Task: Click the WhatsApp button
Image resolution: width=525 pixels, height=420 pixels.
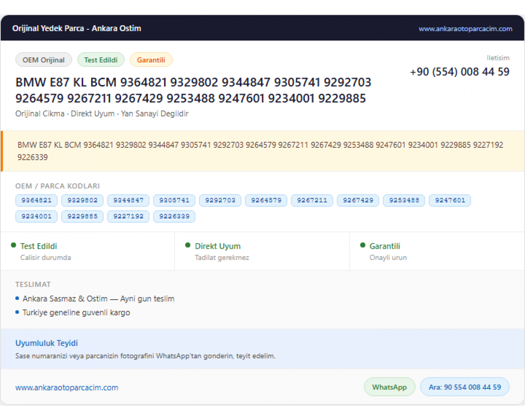Action: tap(390, 387)
